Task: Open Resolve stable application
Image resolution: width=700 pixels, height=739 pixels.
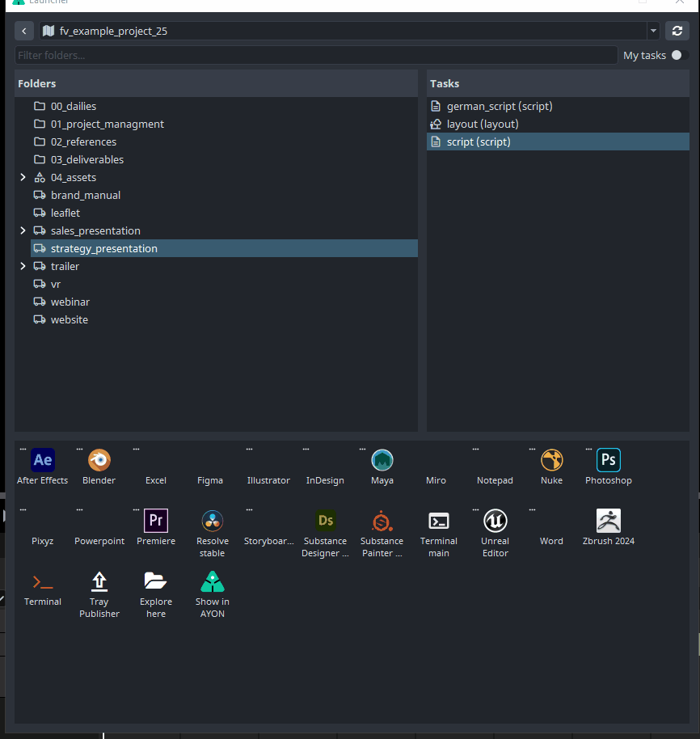Action: tap(213, 521)
